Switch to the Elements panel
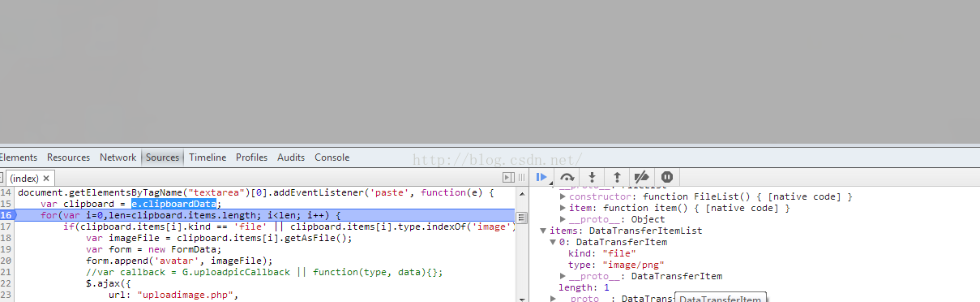This screenshot has height=302, width=980. tap(18, 157)
